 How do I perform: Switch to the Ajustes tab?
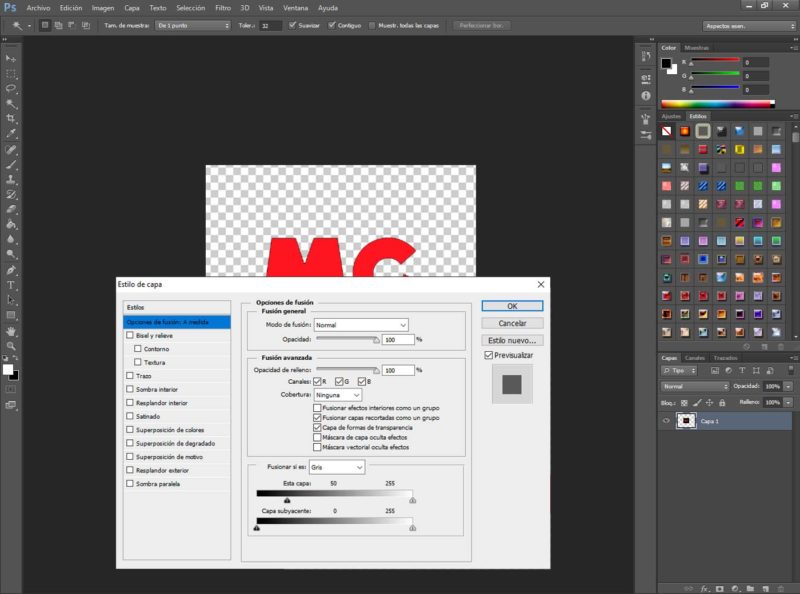671,116
